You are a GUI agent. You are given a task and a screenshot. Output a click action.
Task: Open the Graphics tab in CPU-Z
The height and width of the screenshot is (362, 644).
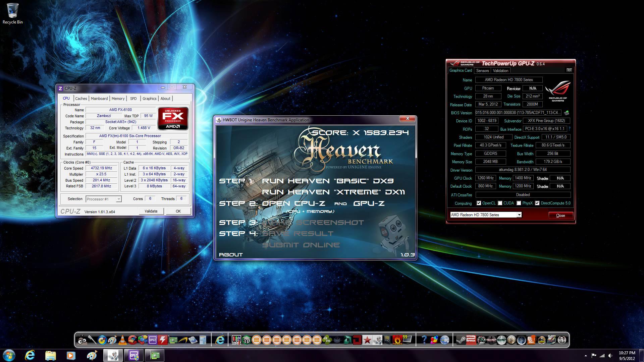150,99
